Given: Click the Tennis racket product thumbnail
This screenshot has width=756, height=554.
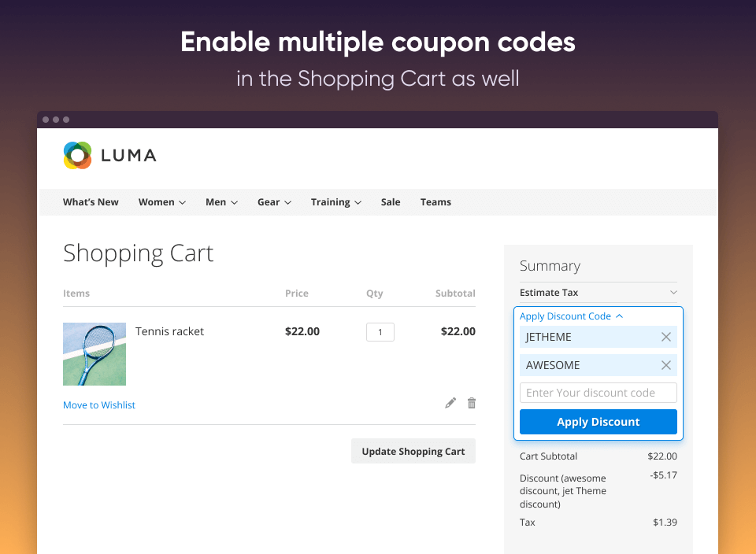Looking at the screenshot, I should [94, 353].
